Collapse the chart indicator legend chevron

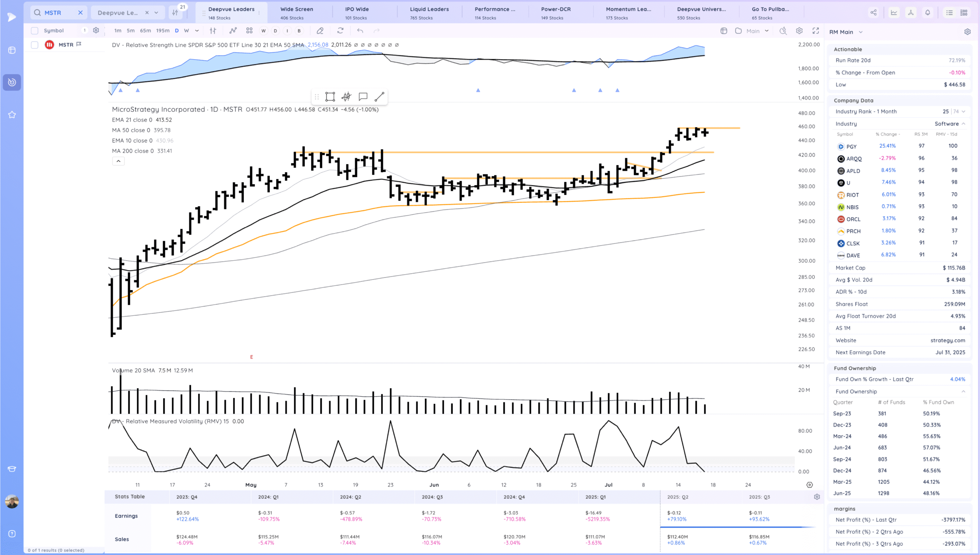(118, 161)
